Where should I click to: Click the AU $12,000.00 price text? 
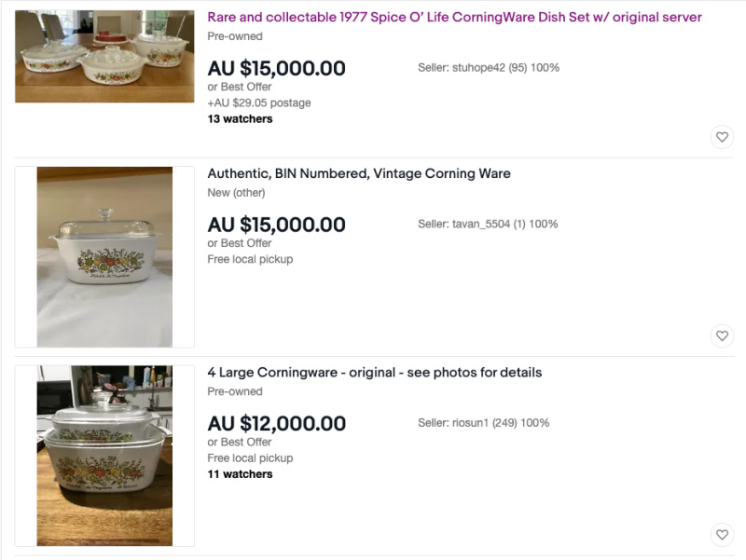[x=275, y=421]
